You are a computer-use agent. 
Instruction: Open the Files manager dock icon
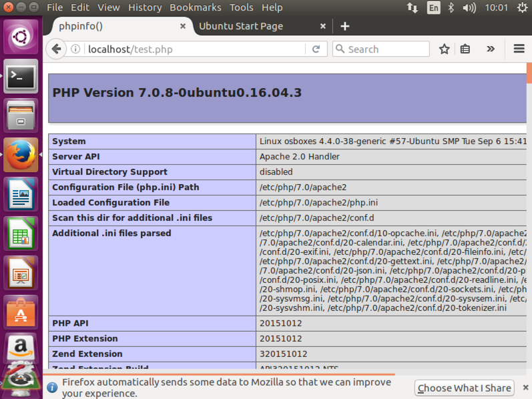pyautogui.click(x=21, y=115)
